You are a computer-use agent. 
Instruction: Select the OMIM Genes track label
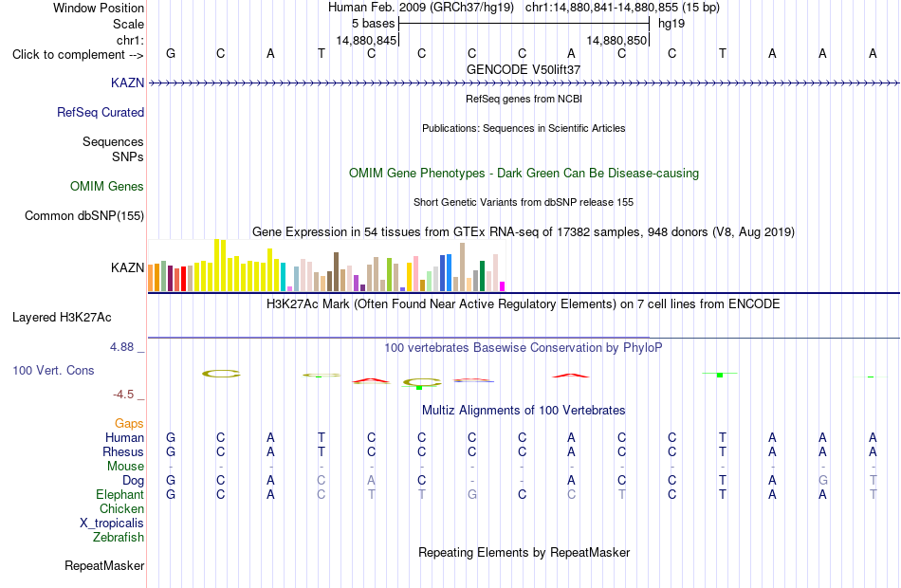107,186
